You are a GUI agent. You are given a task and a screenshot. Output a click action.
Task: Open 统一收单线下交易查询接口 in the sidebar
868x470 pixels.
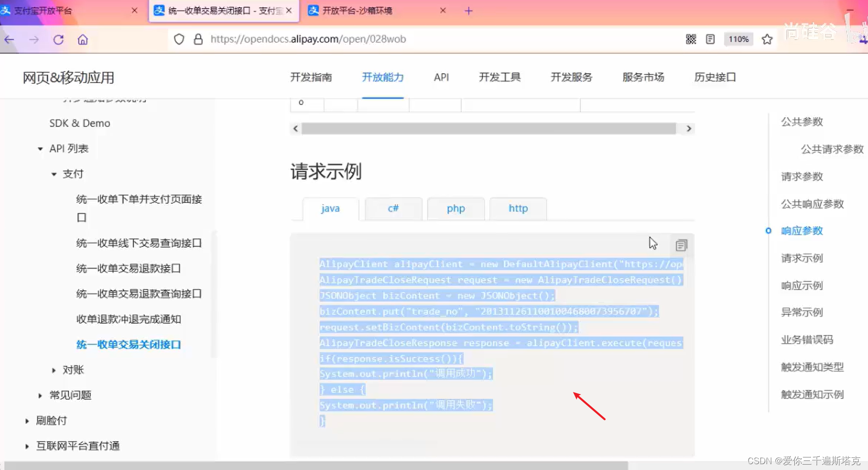coord(139,243)
